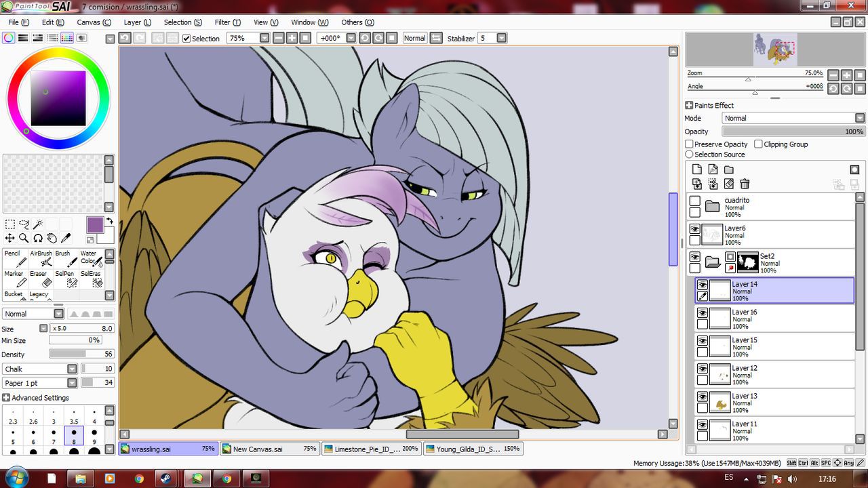This screenshot has width=868, height=488.
Task: Select the Hand pan tool
Action: click(x=52, y=238)
